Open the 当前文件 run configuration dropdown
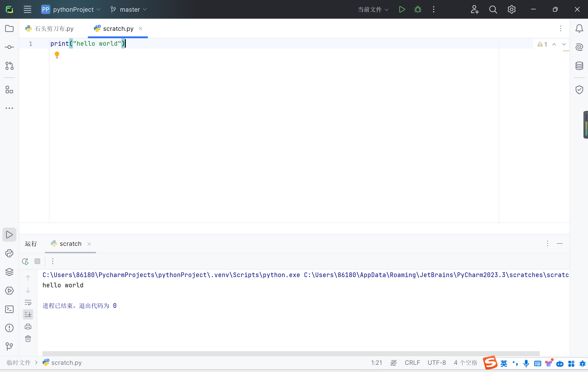The image size is (588, 372). 373,9
